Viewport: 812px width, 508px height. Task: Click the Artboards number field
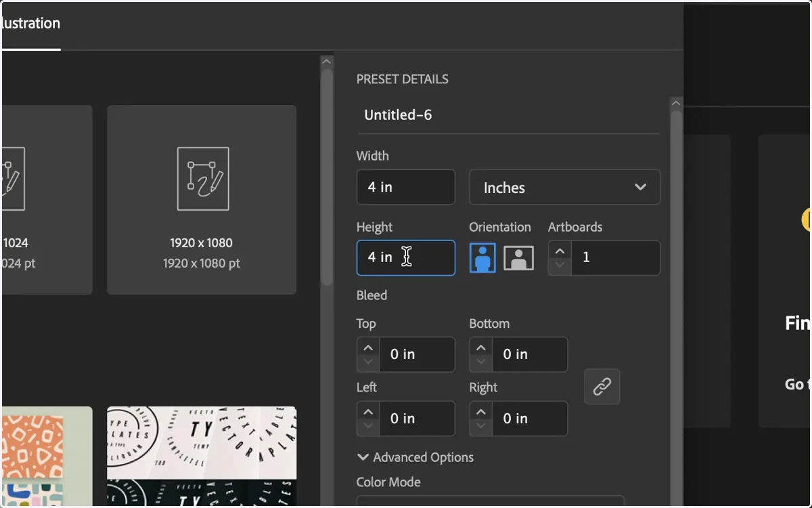[616, 258]
